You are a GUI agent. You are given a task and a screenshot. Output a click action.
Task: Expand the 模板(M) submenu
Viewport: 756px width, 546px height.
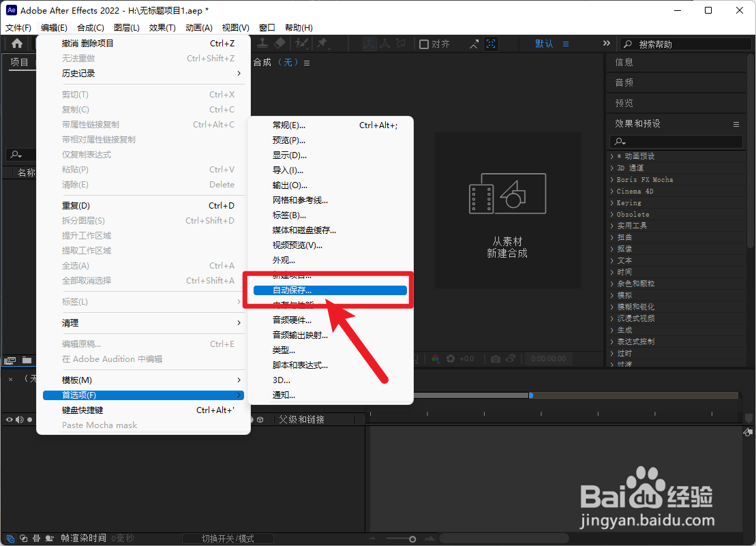tap(144, 380)
